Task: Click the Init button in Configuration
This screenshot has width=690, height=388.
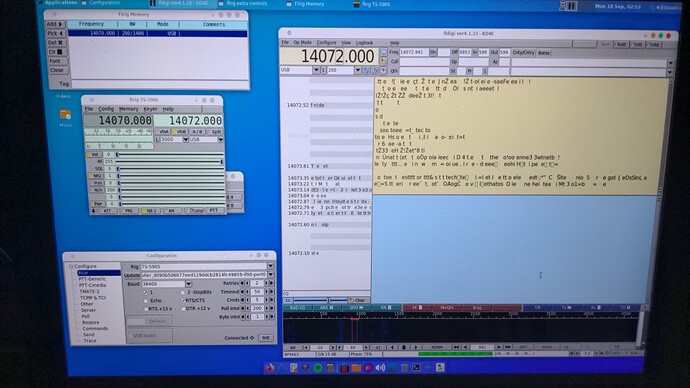Action: coord(265,338)
